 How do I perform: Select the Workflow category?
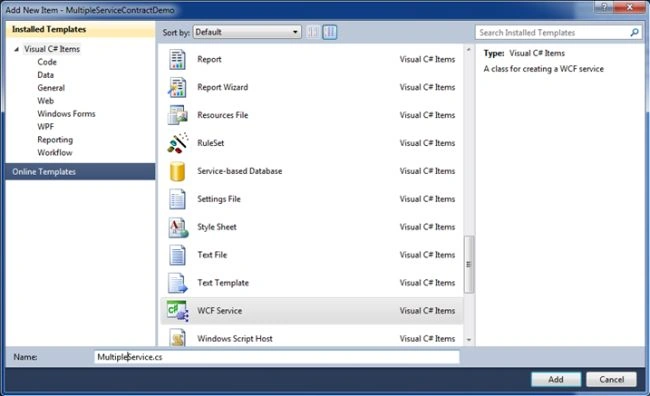[55, 153]
